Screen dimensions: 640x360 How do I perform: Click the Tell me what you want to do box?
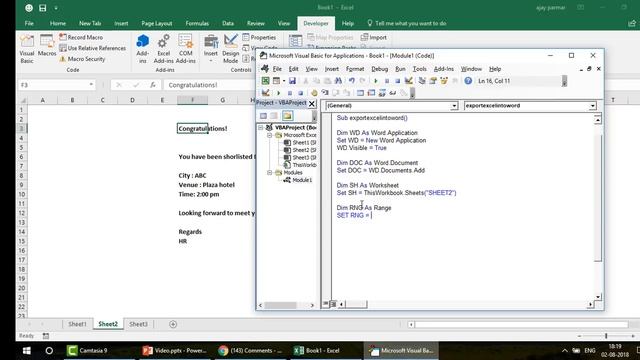407,23
